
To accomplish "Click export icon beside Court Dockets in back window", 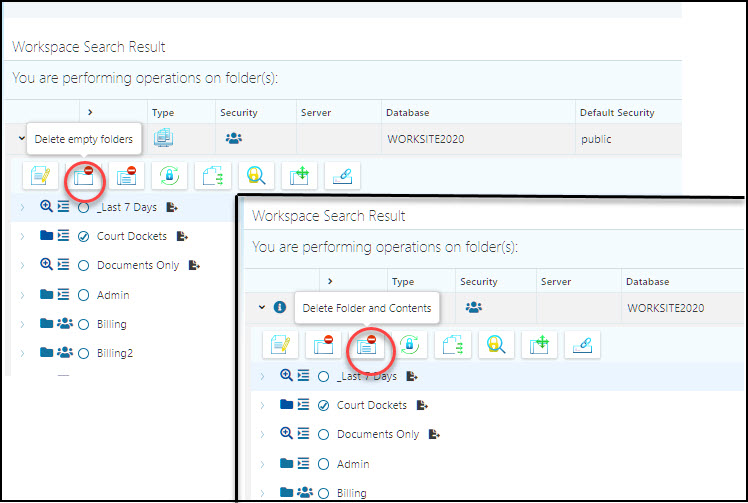I will [x=182, y=236].
